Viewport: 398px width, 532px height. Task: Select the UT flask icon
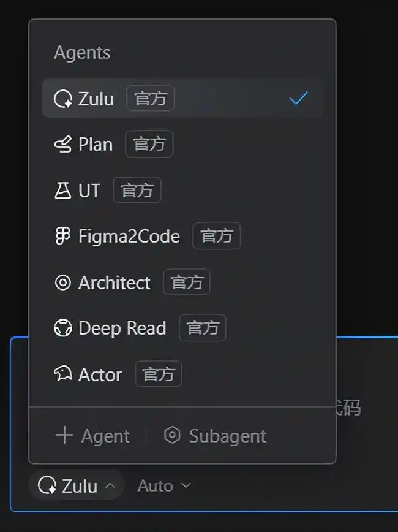[63, 190]
